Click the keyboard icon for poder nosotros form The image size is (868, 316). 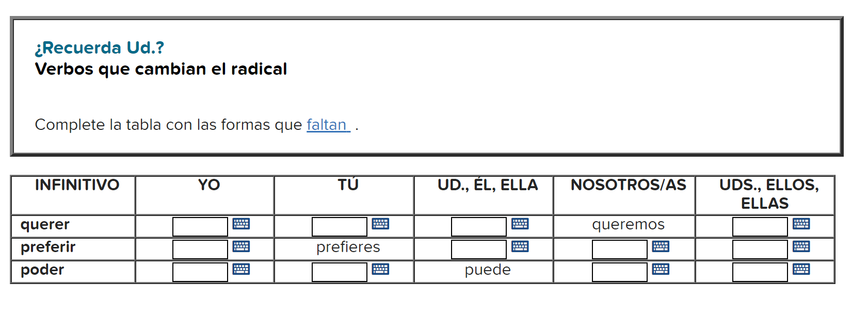click(x=661, y=269)
